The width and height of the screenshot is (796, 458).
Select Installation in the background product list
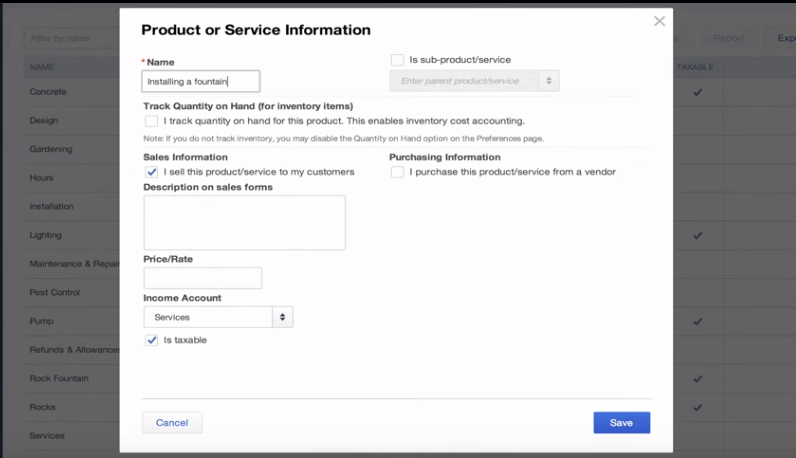51,206
